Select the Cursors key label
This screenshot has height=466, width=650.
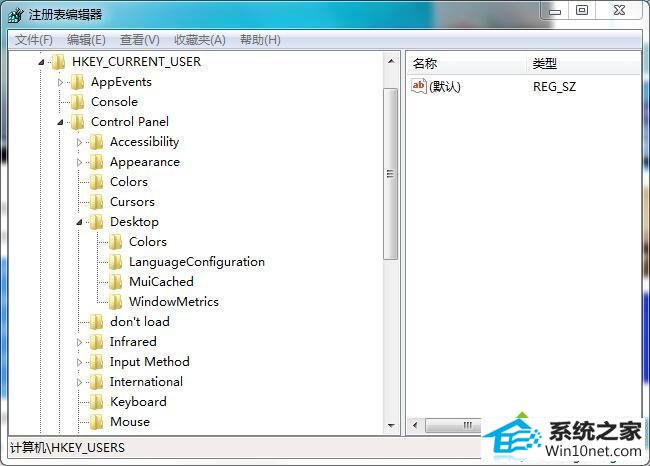coord(132,202)
